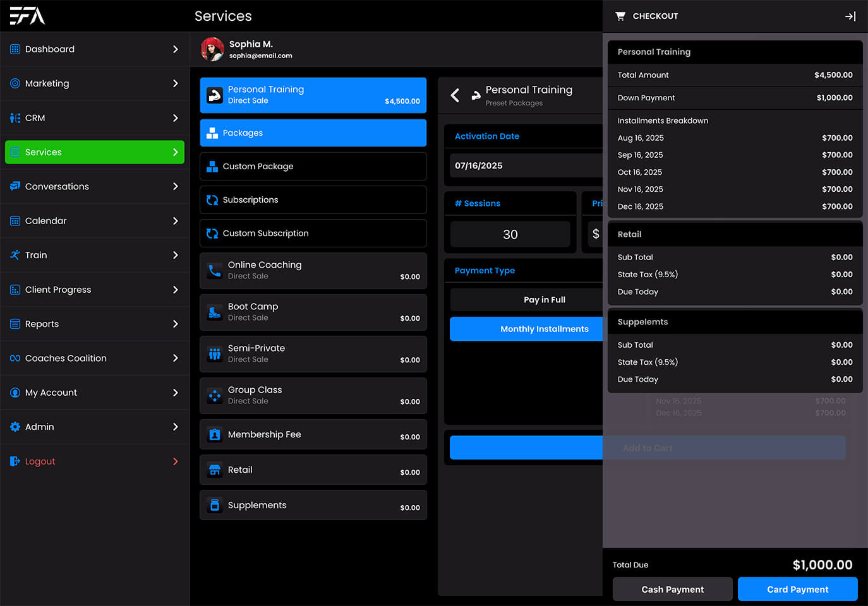The image size is (868, 606).
Task: Click the EFA logo
Action: tap(27, 16)
